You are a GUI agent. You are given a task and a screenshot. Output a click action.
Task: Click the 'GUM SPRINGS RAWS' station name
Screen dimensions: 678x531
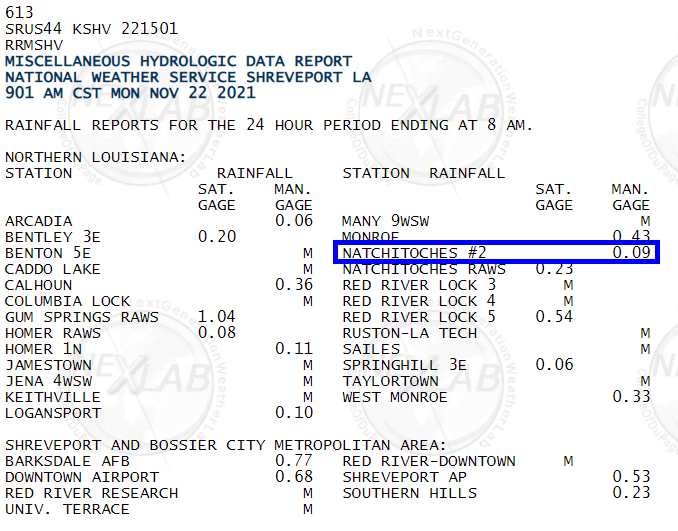pyautogui.click(x=82, y=317)
